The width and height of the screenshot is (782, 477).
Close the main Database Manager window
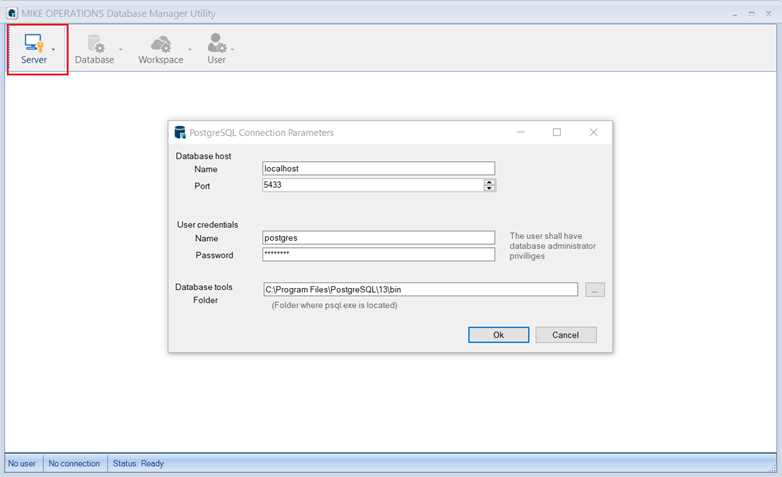pyautogui.click(x=769, y=14)
